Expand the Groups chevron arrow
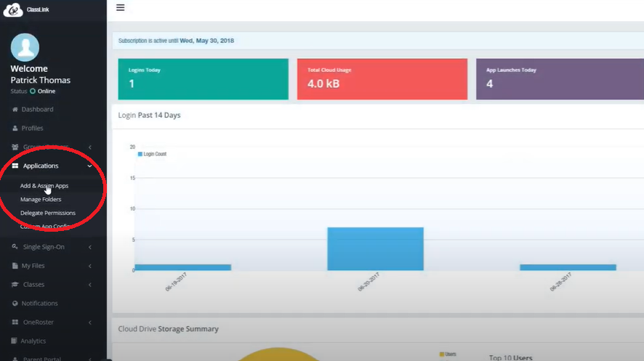 [90, 147]
